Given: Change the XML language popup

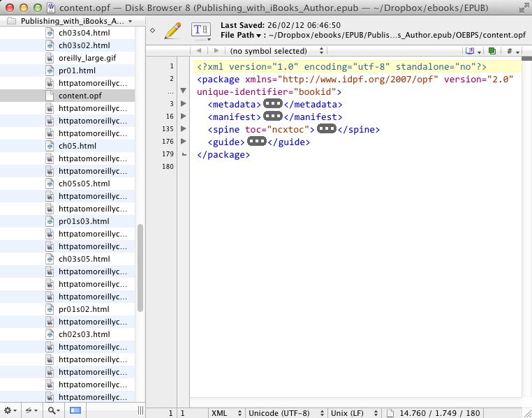Looking at the screenshot, I should [226, 413].
